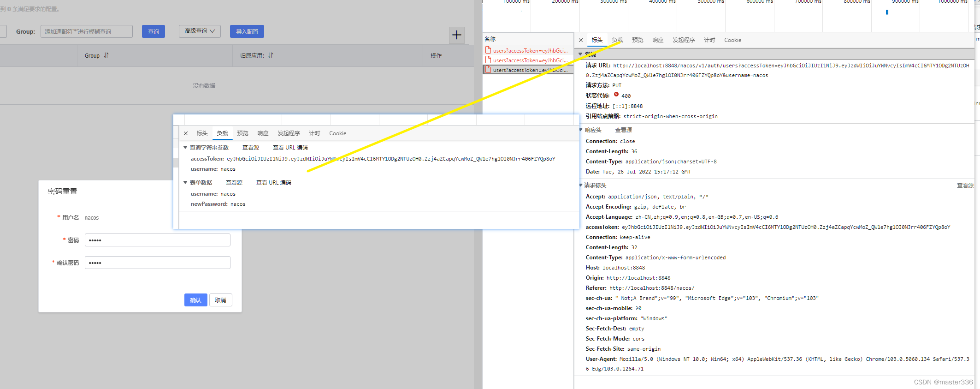The width and height of the screenshot is (980, 389).
Task: Click 查看源 link next to 请求标头
Action: 965,186
